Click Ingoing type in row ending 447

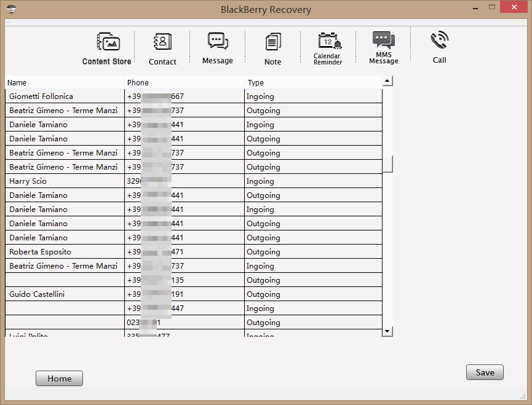(314, 309)
